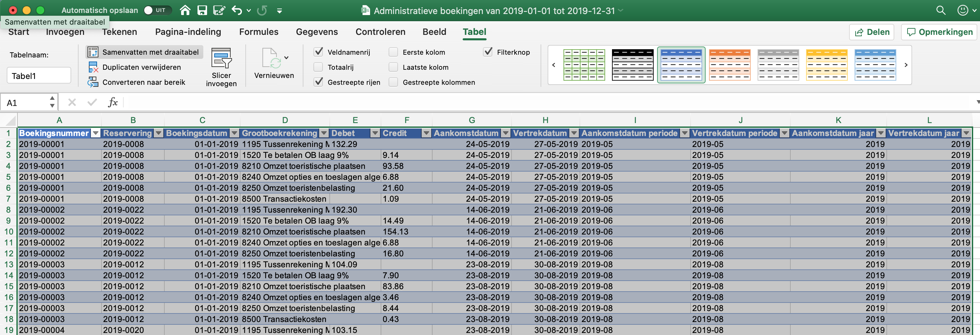Select row 10 header
Screen dimensions: 980x335
8,231
